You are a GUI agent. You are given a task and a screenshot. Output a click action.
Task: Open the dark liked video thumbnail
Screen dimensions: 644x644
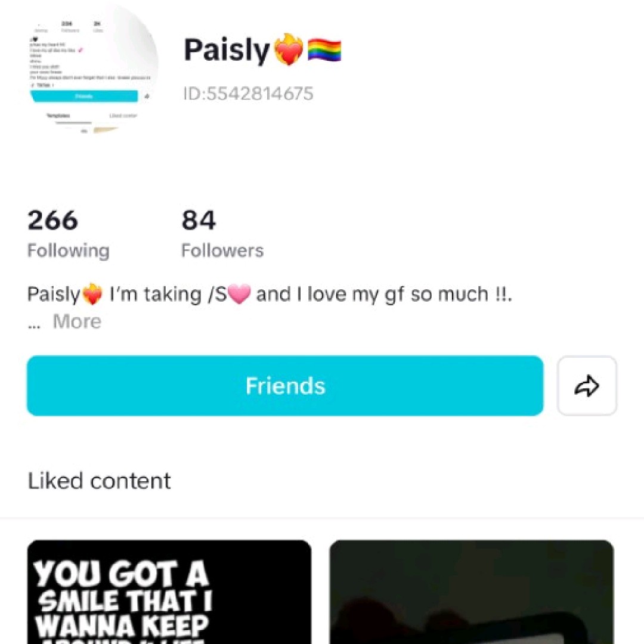[x=472, y=592]
